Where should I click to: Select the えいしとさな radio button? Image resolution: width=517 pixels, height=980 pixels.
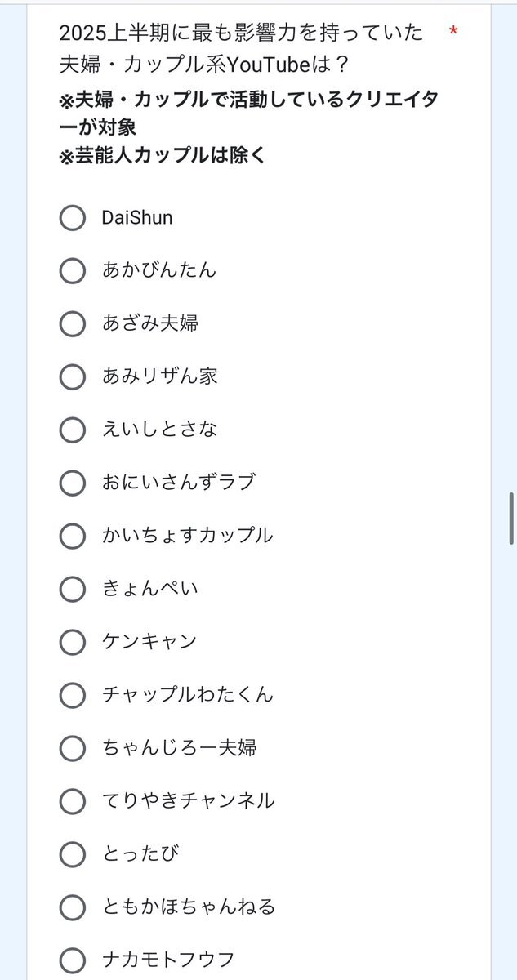click(73, 430)
